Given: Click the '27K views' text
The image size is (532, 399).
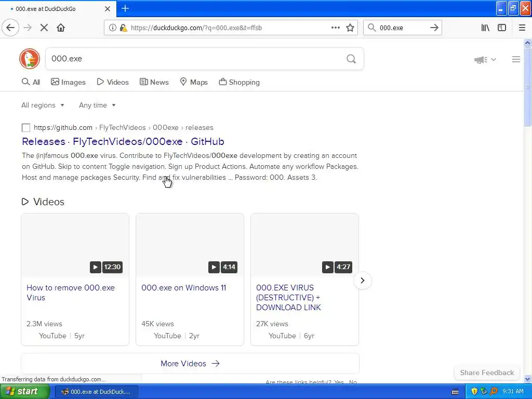Looking at the screenshot, I should tap(272, 324).
